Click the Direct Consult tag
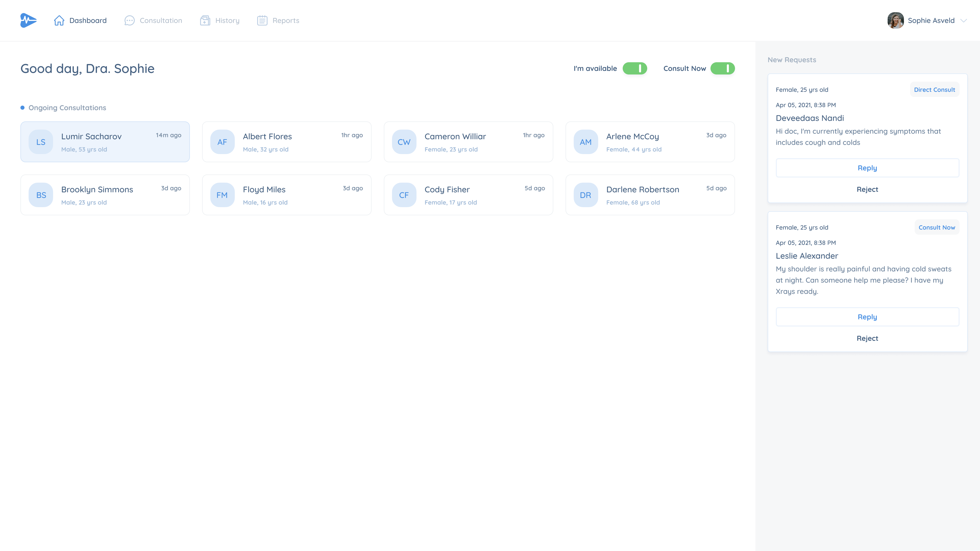 pyautogui.click(x=934, y=90)
